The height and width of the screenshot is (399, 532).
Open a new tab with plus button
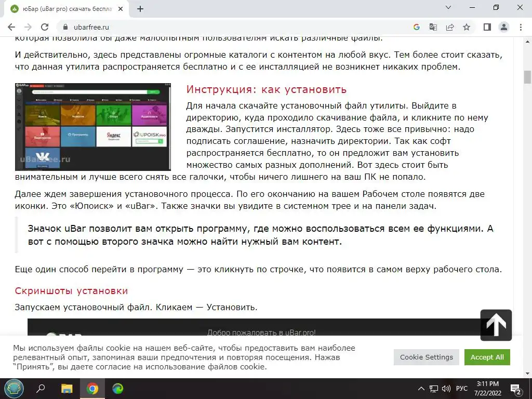point(140,9)
